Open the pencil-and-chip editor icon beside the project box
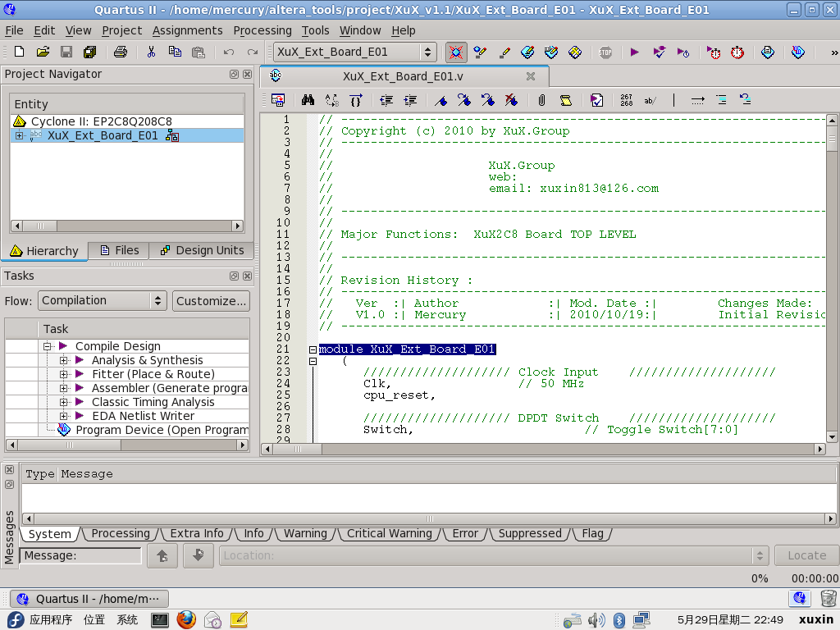 480,52
